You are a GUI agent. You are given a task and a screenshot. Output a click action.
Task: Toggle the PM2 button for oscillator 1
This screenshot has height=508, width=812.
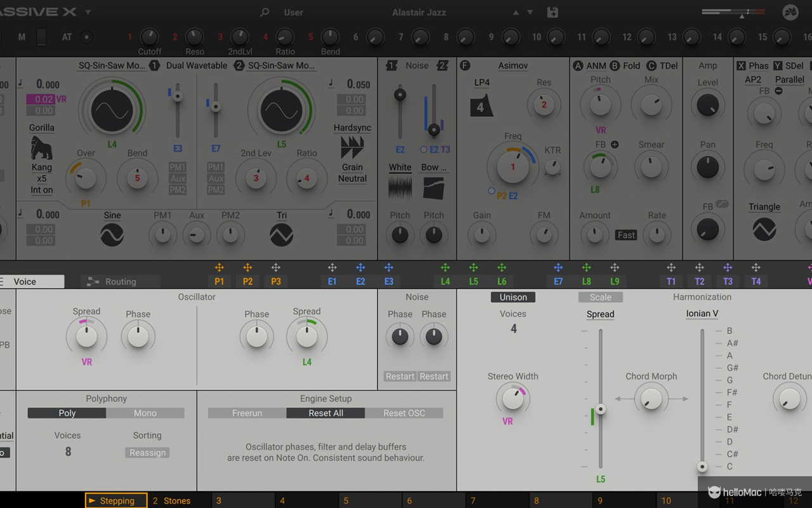tap(178, 190)
